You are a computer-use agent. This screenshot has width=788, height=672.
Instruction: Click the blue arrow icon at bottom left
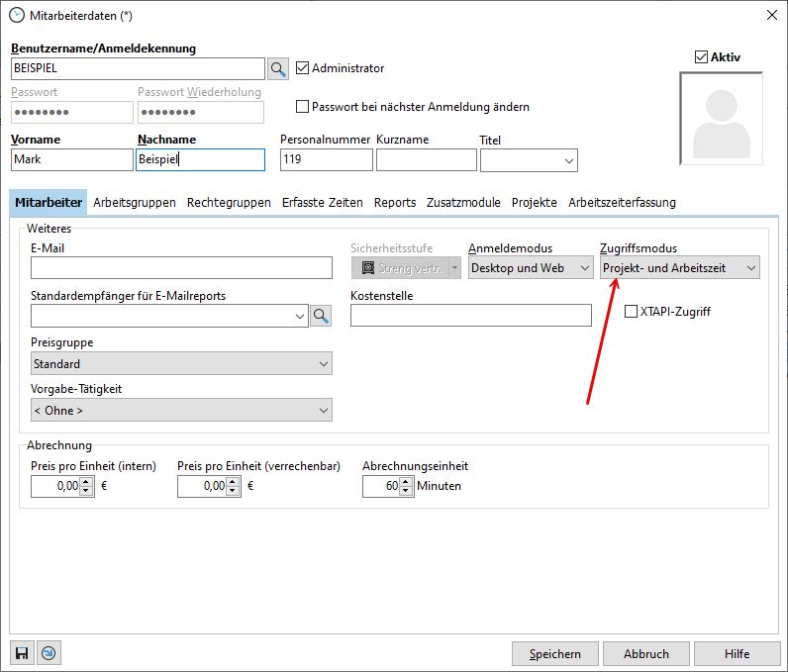pos(49,653)
